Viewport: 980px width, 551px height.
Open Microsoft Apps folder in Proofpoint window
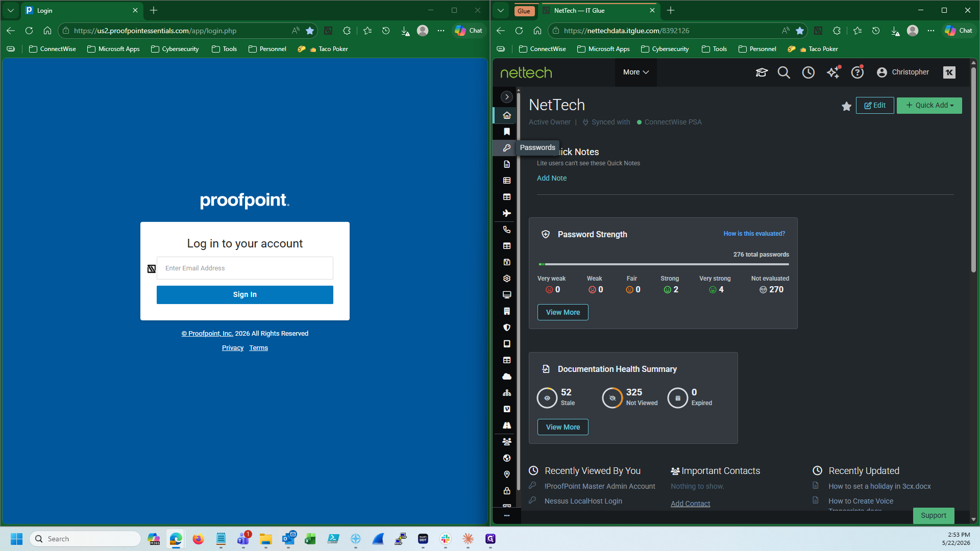(x=113, y=49)
